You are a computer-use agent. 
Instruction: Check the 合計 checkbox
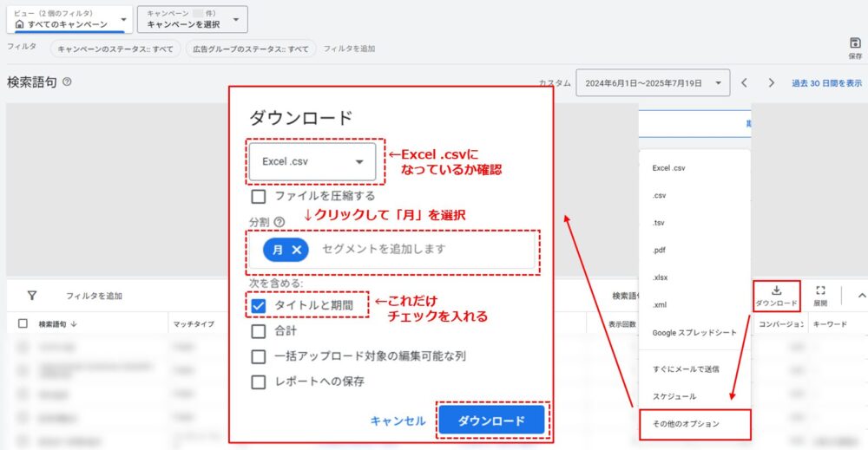coord(258,330)
